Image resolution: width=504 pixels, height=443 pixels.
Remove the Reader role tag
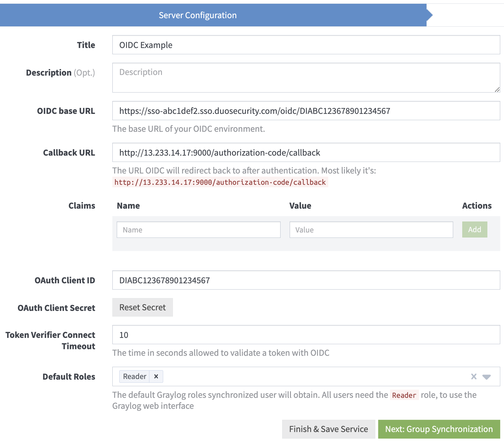point(156,376)
